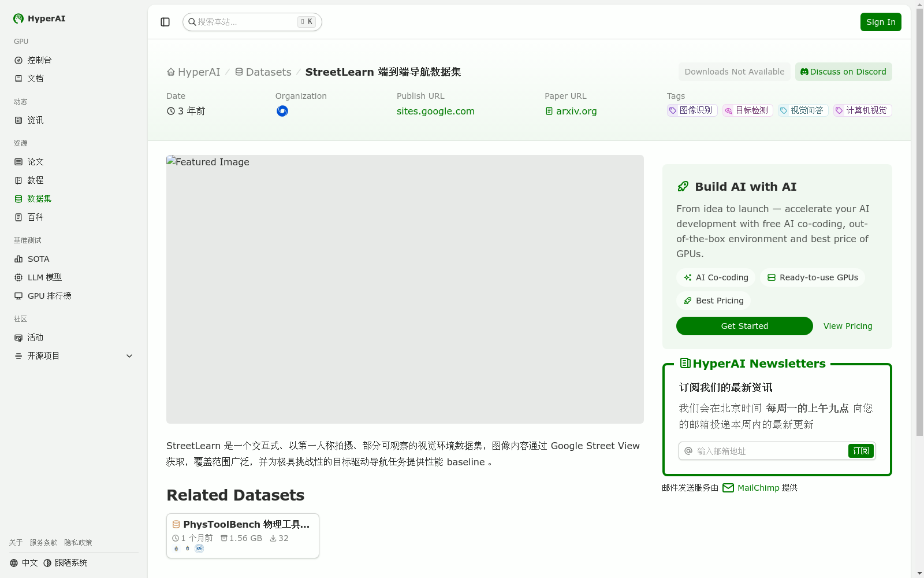Click the GPU 排行榜 monitor icon
This screenshot has width=924, height=578.
tap(18, 296)
